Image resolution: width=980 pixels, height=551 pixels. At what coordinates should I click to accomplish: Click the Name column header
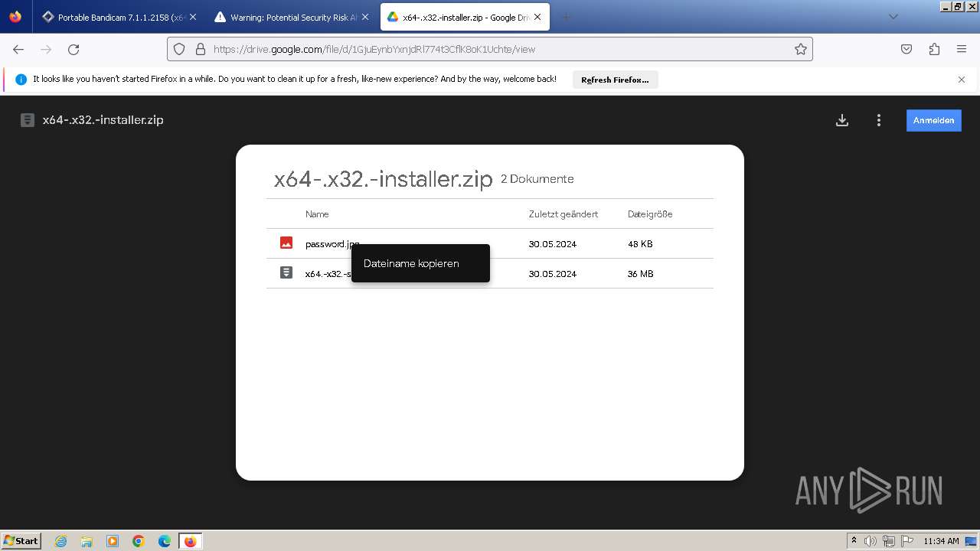point(317,214)
